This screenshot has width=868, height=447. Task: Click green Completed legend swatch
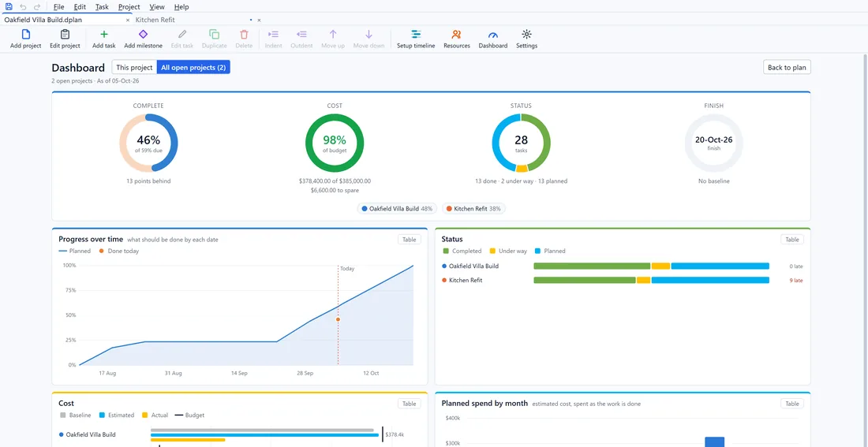446,251
